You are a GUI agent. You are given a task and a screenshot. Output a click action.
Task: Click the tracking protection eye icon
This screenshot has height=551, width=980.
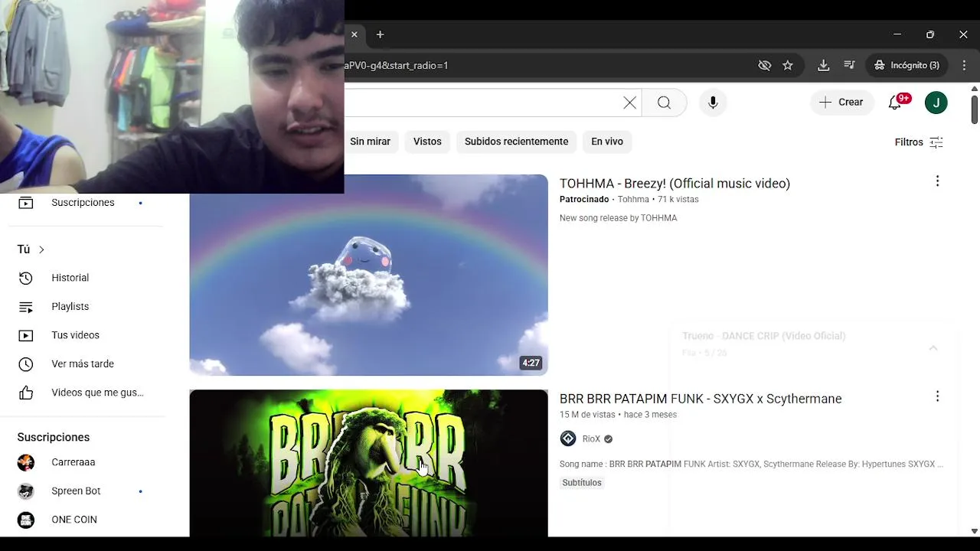[x=764, y=65]
